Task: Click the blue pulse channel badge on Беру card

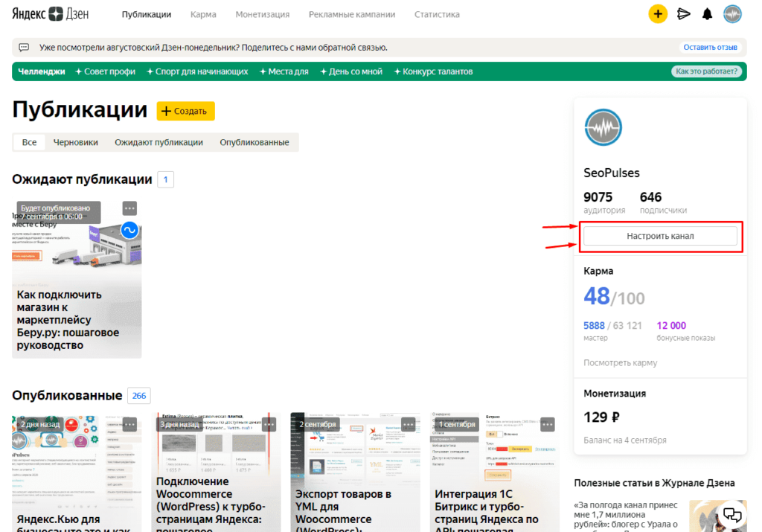Action: pyautogui.click(x=129, y=231)
